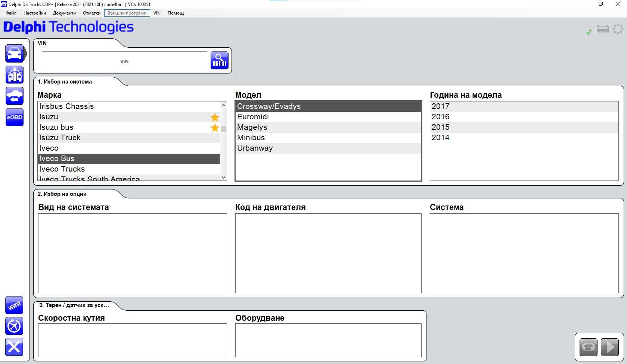Open the eOBD generic diagnostics icon
The image size is (627, 364).
point(15,117)
